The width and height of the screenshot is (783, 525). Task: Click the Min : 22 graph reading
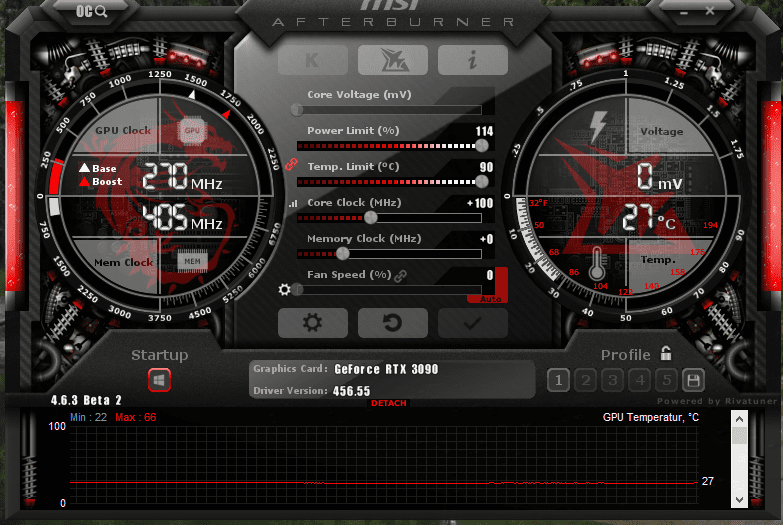[88, 417]
